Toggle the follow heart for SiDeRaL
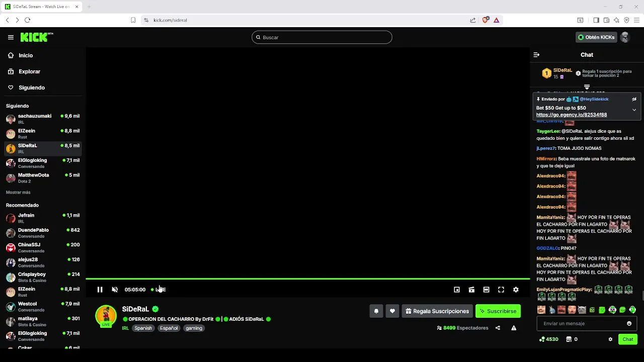The height and width of the screenshot is (362, 644). coord(392,311)
